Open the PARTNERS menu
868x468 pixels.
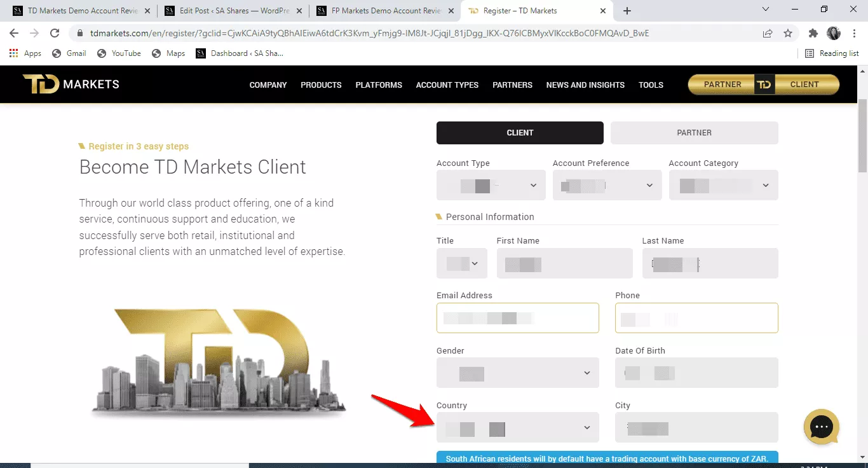click(512, 85)
